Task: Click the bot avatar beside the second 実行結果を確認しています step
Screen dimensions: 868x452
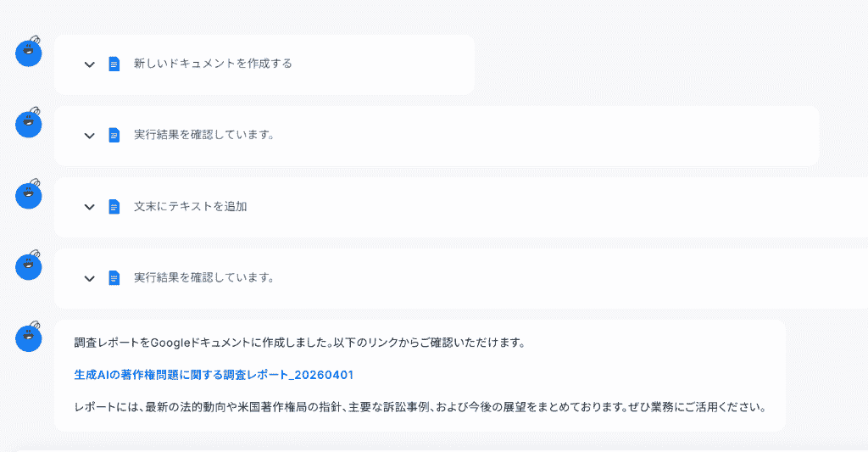Action: [29, 266]
